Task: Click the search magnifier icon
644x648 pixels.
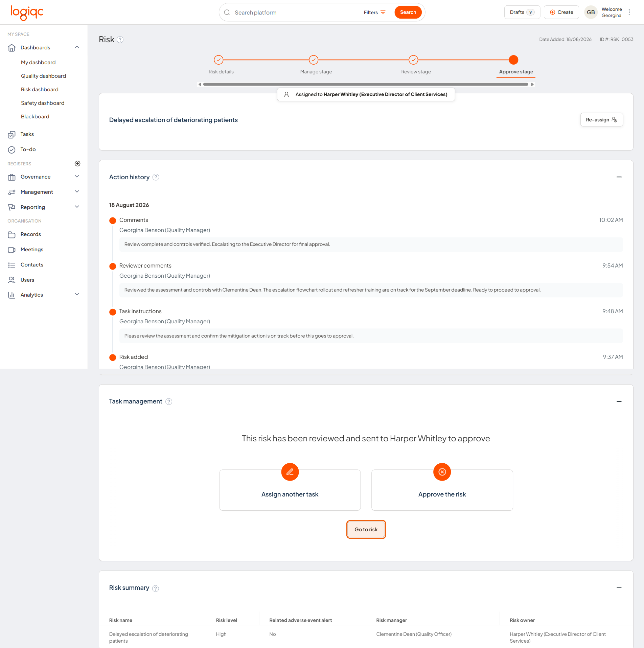Action: [x=227, y=13]
